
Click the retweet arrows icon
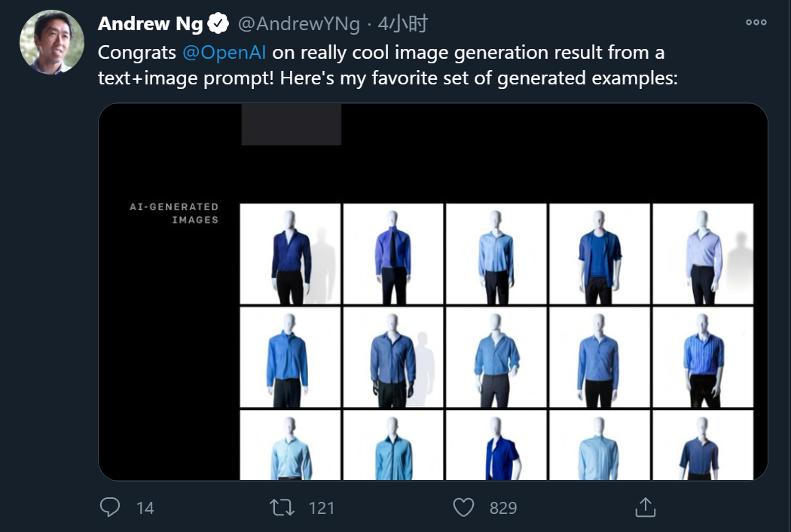pos(282,507)
